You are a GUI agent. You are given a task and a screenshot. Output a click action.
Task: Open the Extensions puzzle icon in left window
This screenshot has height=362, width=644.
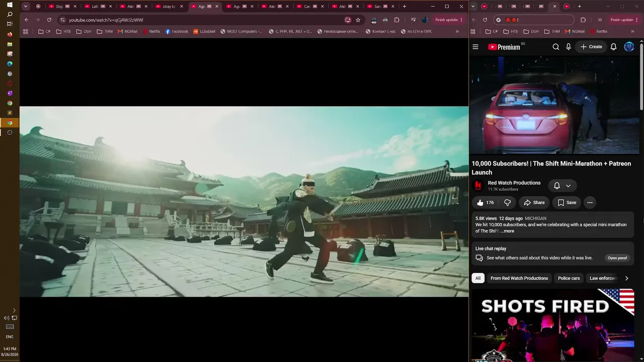396,20
